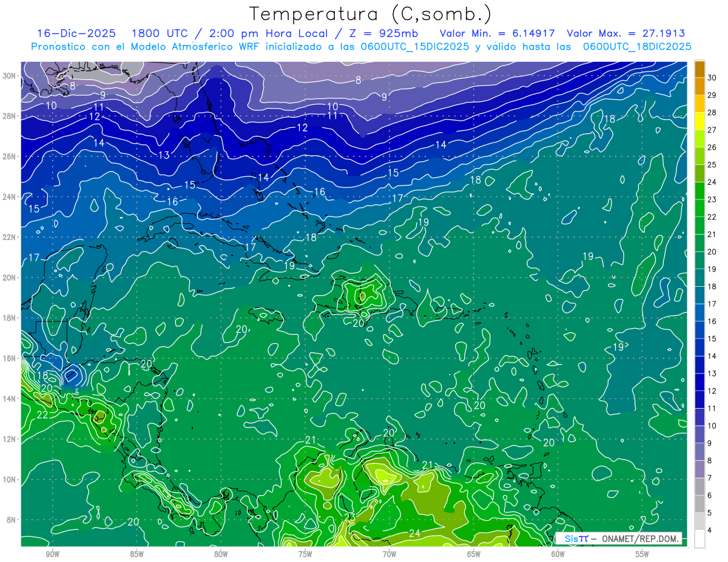Click the yellow legend segment between 27 and 28
Image resolution: width=728 pixels, height=562 pixels.
[x=699, y=121]
